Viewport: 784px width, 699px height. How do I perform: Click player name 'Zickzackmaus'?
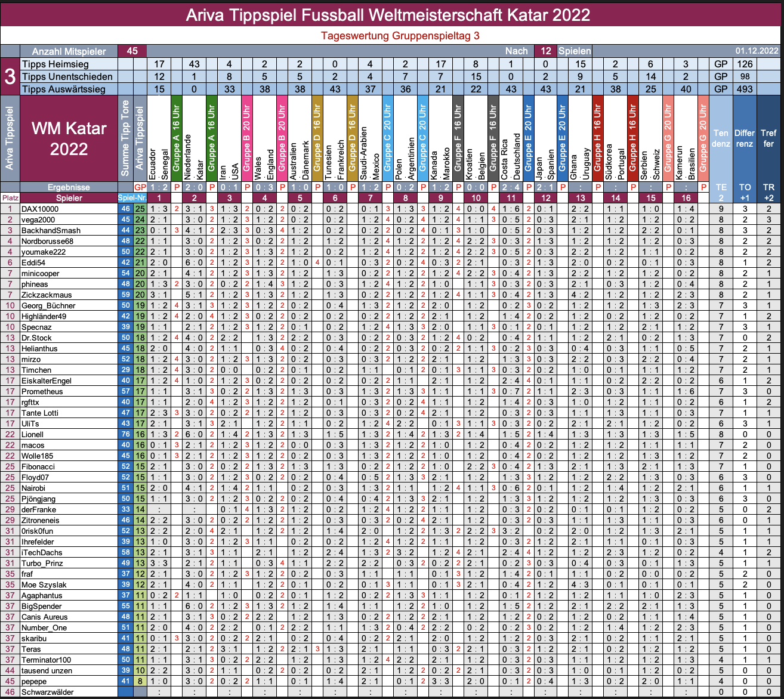pos(47,295)
